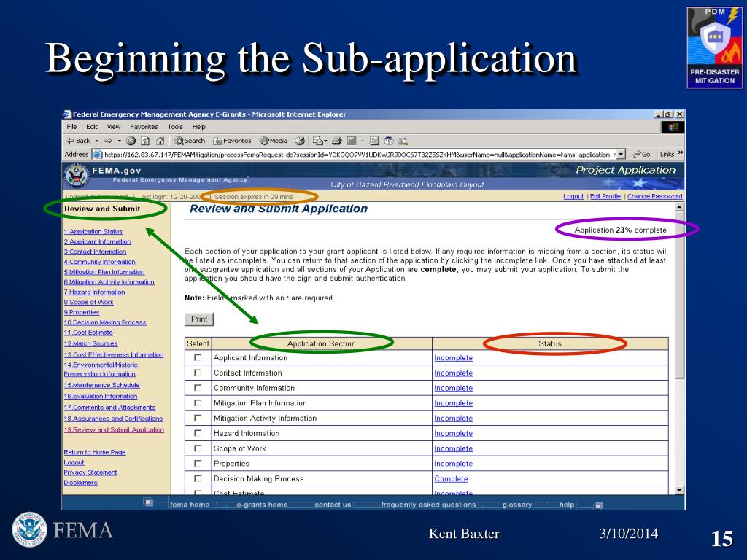Click frequently asked questions footer link
This screenshot has height=560, width=747.
428,505
